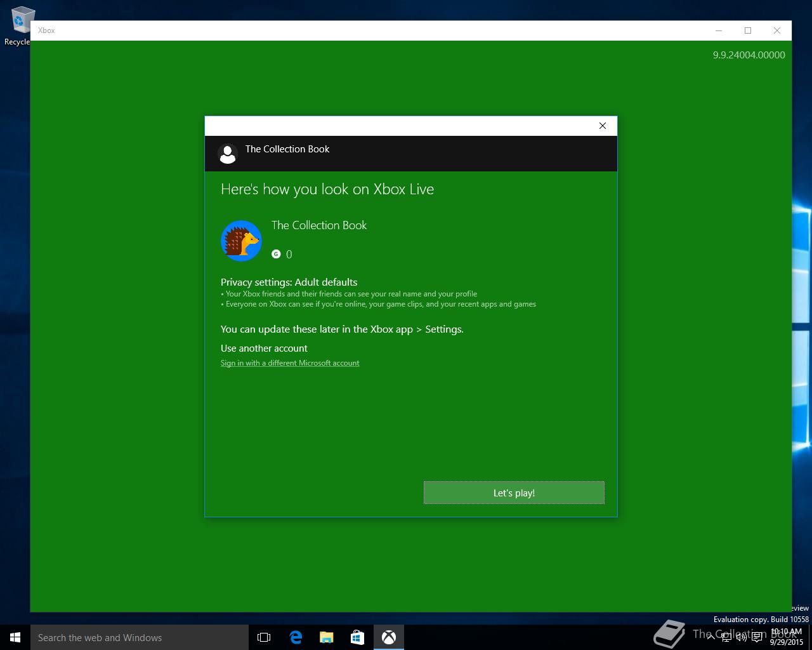Click the Xbox app taskbar icon
The height and width of the screenshot is (650, 812).
pos(389,637)
